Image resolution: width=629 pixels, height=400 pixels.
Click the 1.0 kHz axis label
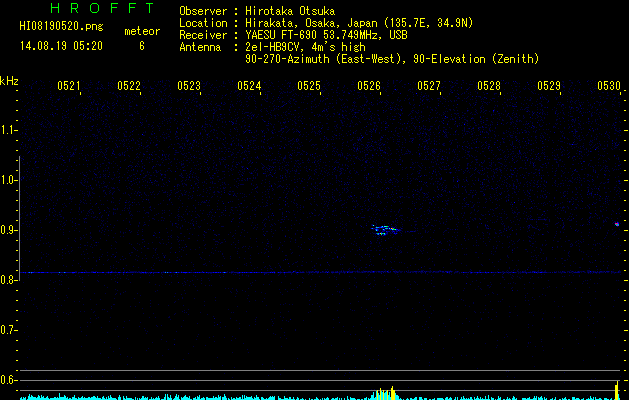point(8,180)
